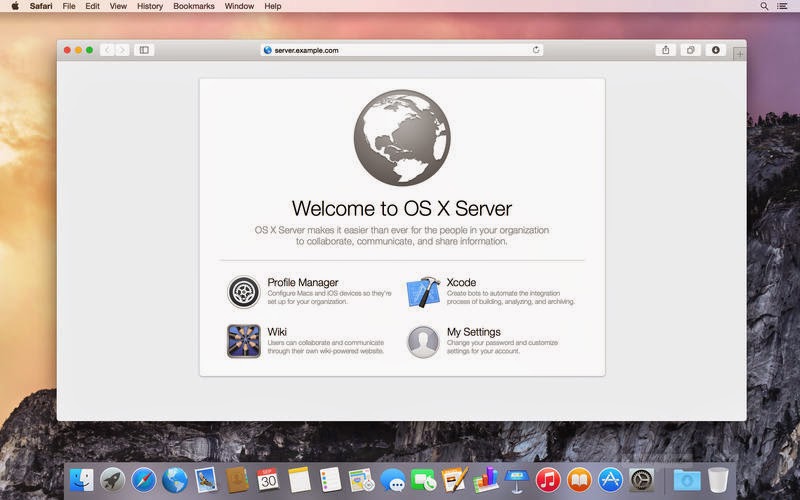Open the Wiki link
The width and height of the screenshot is (800, 500).
(x=277, y=332)
